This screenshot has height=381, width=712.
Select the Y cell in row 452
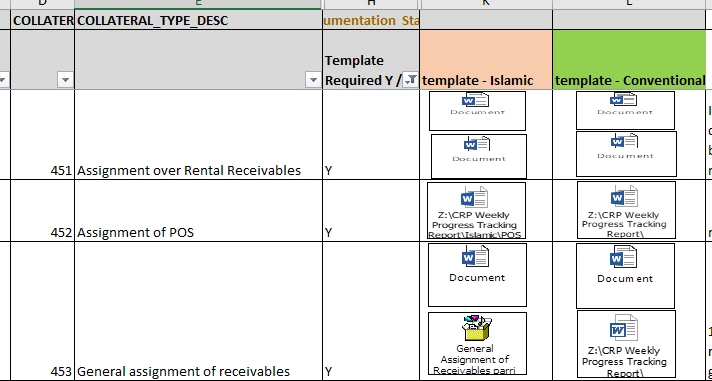click(x=371, y=211)
